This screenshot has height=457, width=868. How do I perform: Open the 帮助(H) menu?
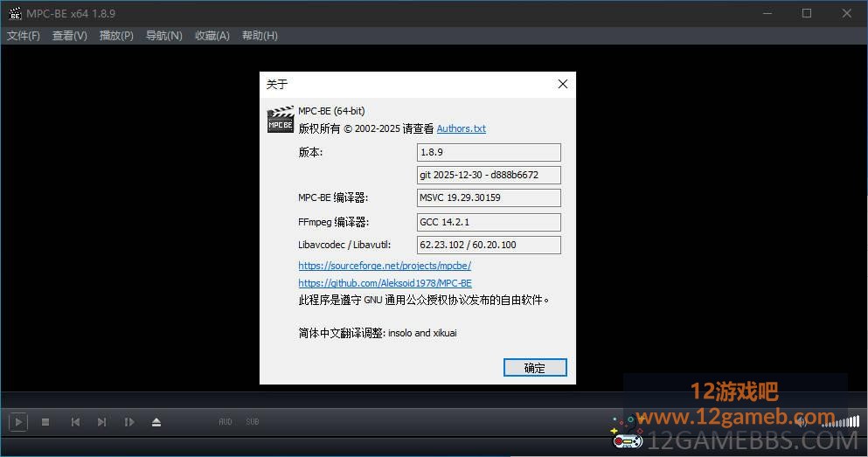click(260, 36)
